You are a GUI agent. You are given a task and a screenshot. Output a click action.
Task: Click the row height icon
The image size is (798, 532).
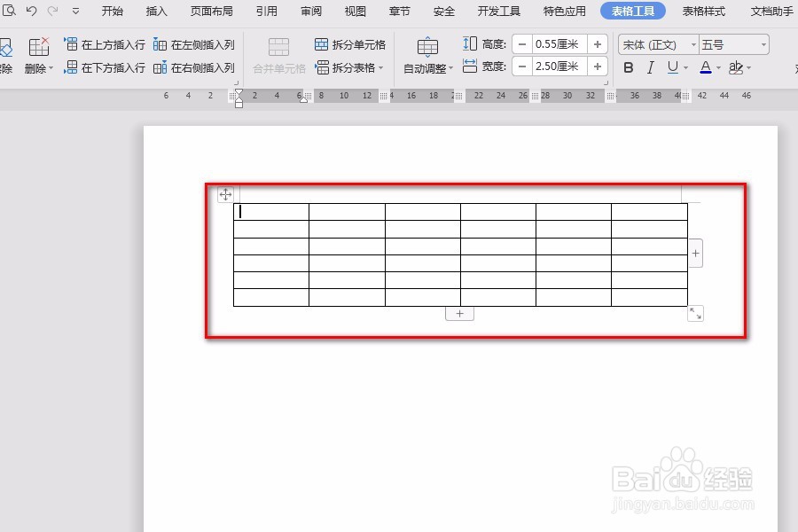click(470, 43)
